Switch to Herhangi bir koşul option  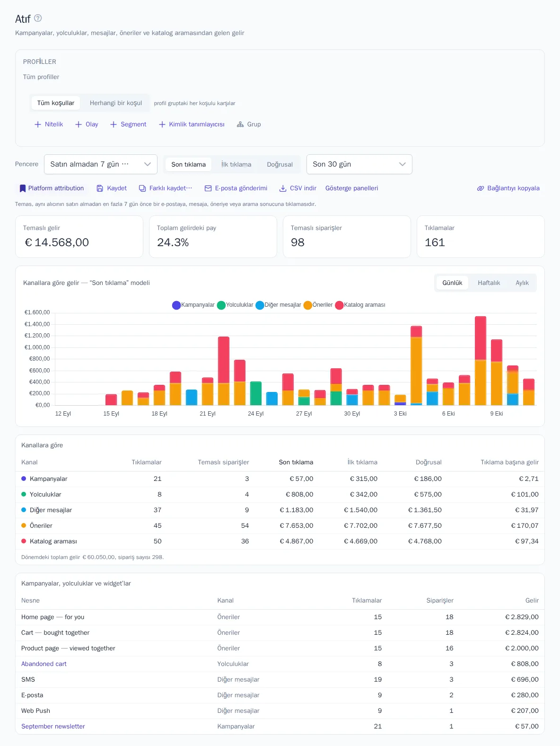tap(116, 103)
